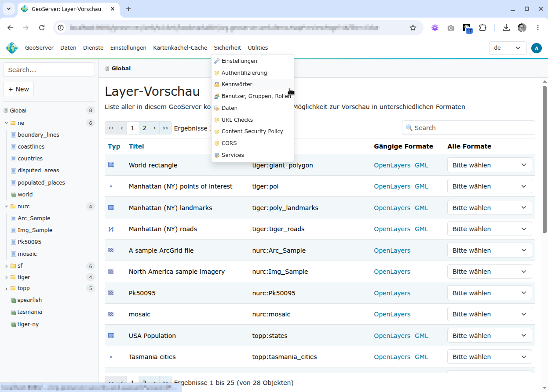The width and height of the screenshot is (548, 392).
Task: Open Bitte wählen dropdown for topp:states
Action: click(x=490, y=336)
